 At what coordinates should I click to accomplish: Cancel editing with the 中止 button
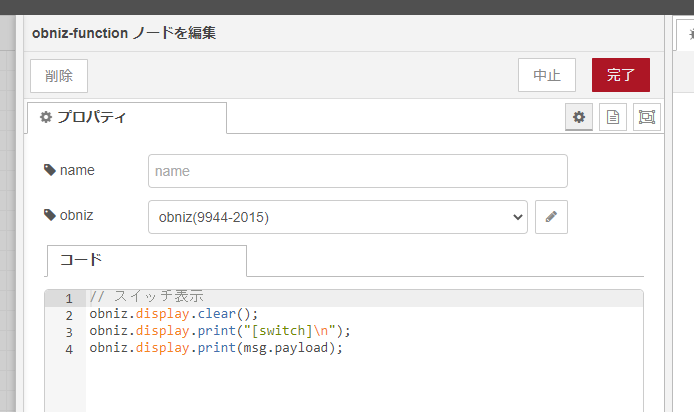546,75
